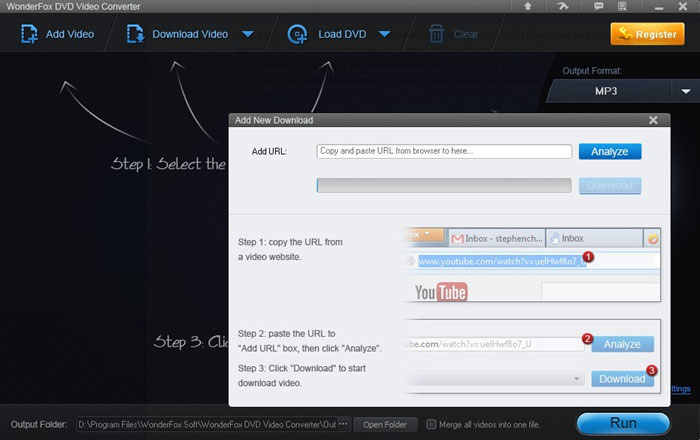The height and width of the screenshot is (440, 700).
Task: Click the Clear trash can icon
Action: 436,34
